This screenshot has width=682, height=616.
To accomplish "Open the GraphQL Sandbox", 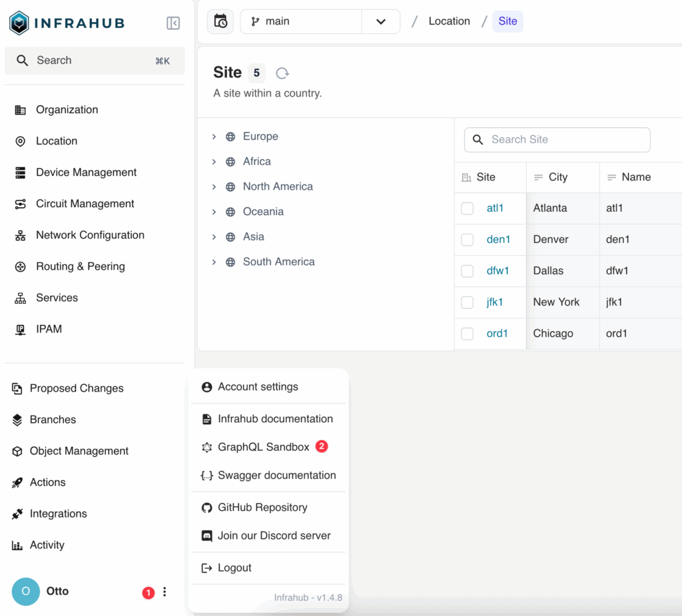I will [262, 446].
